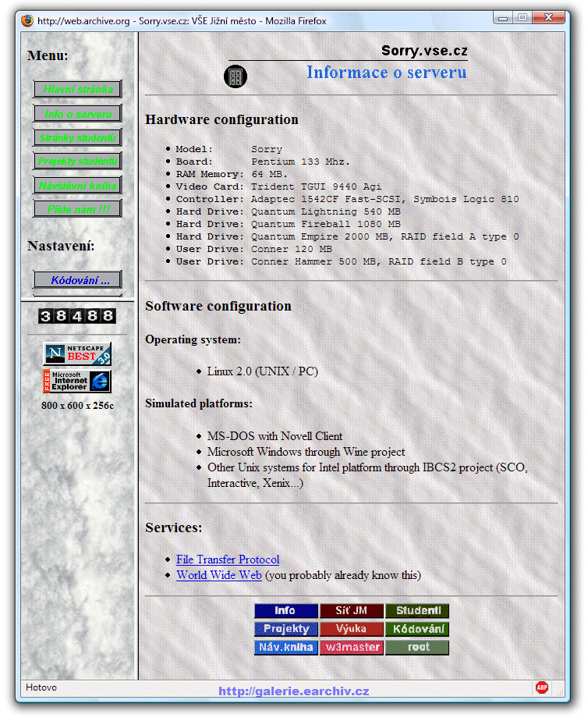Screen dimensions: 588x721
Task: Click the Services: heading
Action: 174,527
